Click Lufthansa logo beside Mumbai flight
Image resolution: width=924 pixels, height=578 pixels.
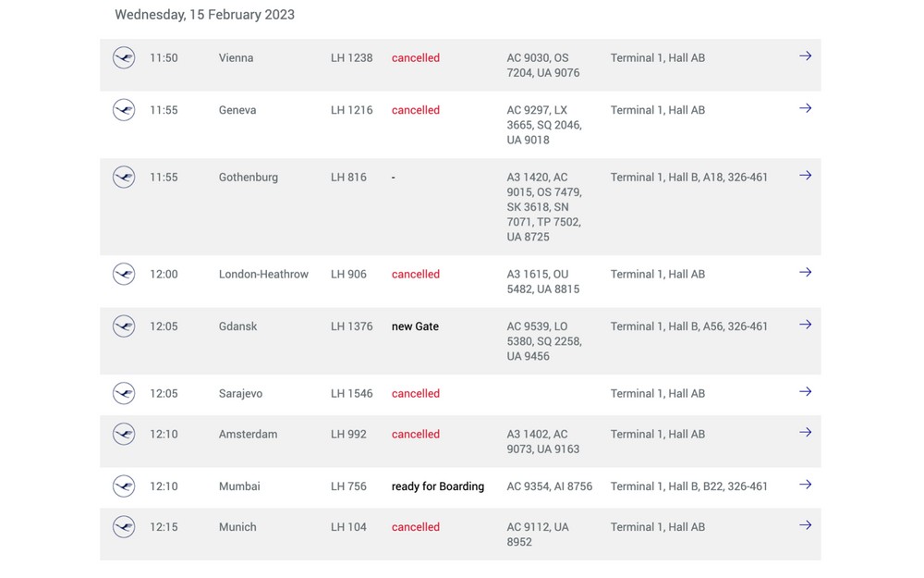[x=124, y=486]
